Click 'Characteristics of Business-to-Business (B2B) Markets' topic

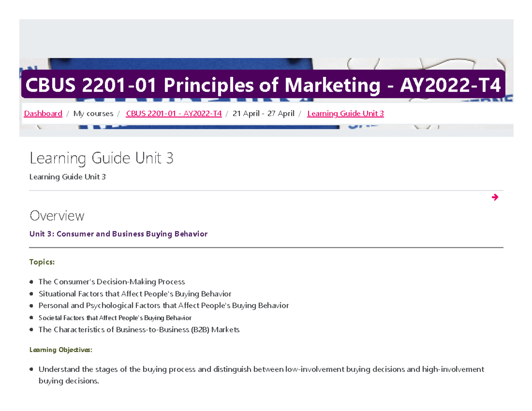click(139, 330)
